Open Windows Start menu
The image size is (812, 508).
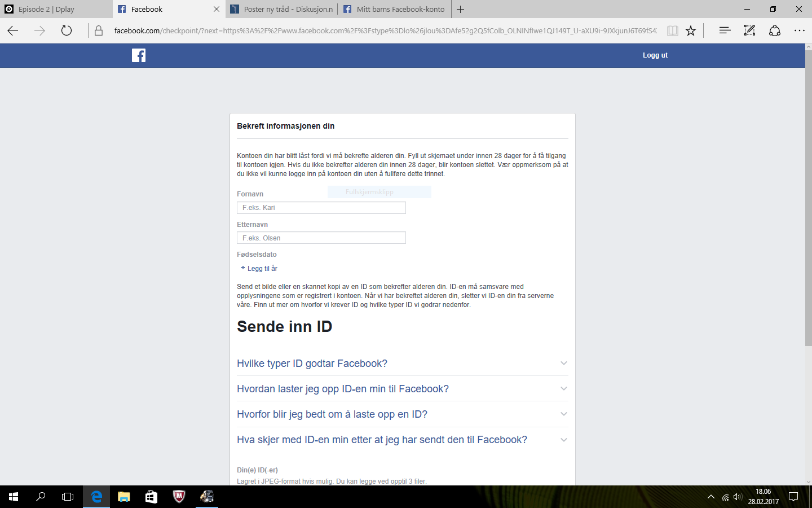pyautogui.click(x=14, y=497)
